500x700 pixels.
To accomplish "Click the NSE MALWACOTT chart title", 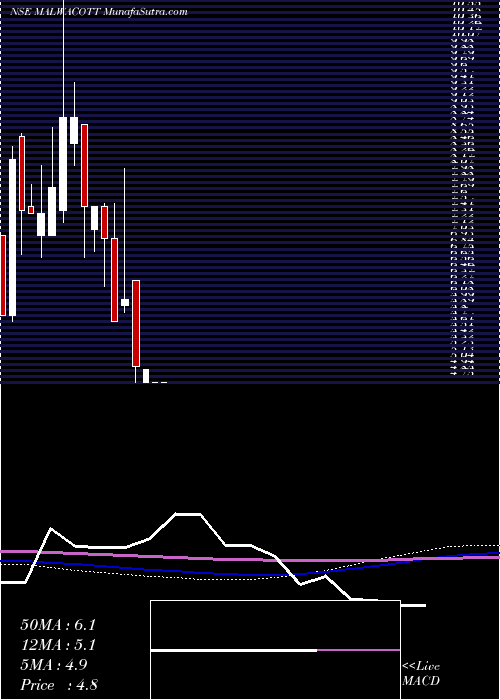I will click(98, 12).
